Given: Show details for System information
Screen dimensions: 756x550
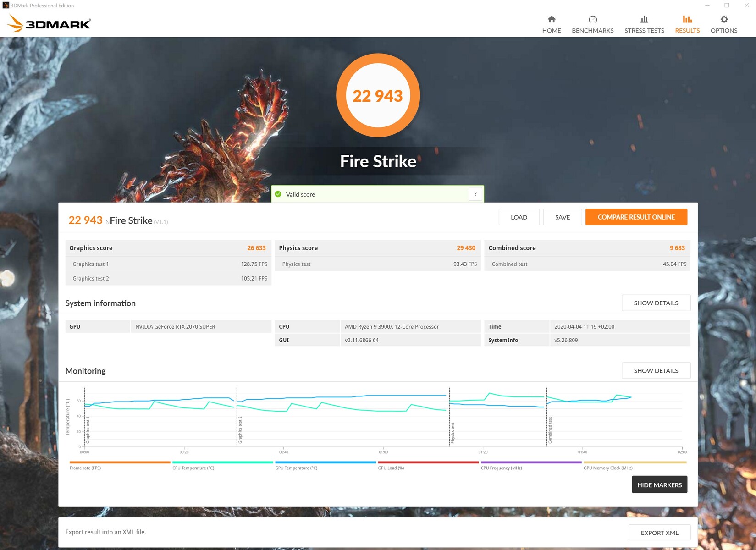Looking at the screenshot, I should [656, 303].
